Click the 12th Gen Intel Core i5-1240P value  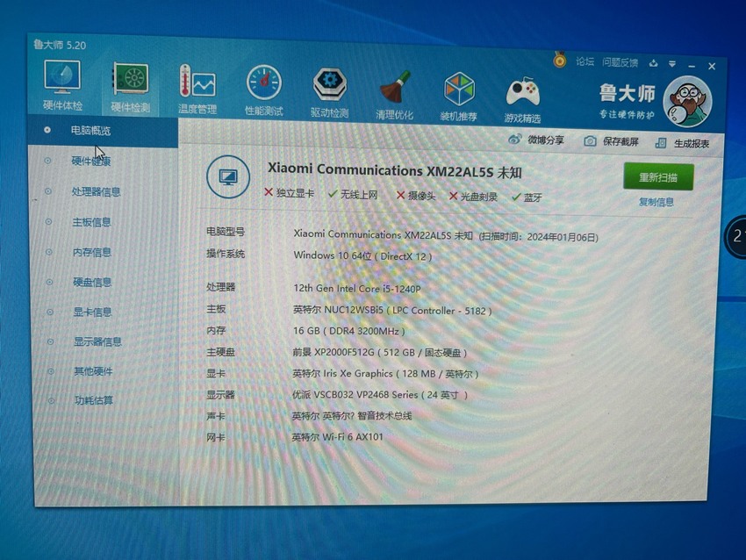(x=357, y=288)
